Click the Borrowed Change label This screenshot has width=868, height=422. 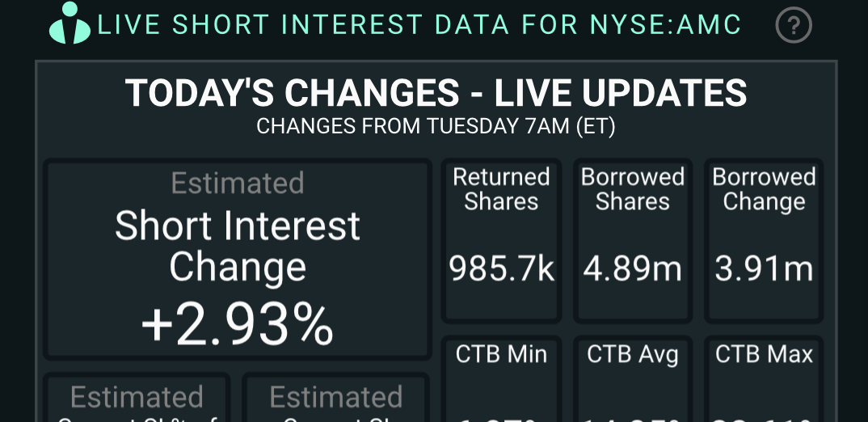(x=764, y=189)
